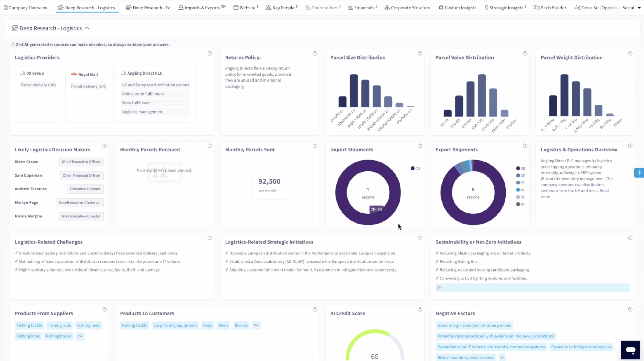This screenshot has height=361, width=644.
Task: Click Read more in Logistics & Operations Overview
Action: 604,191
